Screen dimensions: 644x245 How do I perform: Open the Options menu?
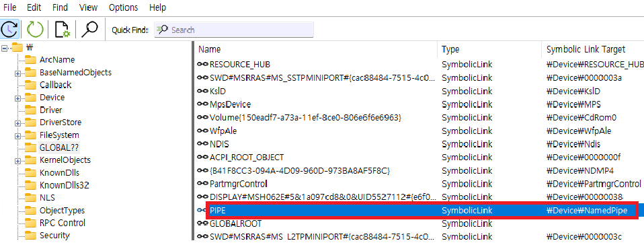123,7
